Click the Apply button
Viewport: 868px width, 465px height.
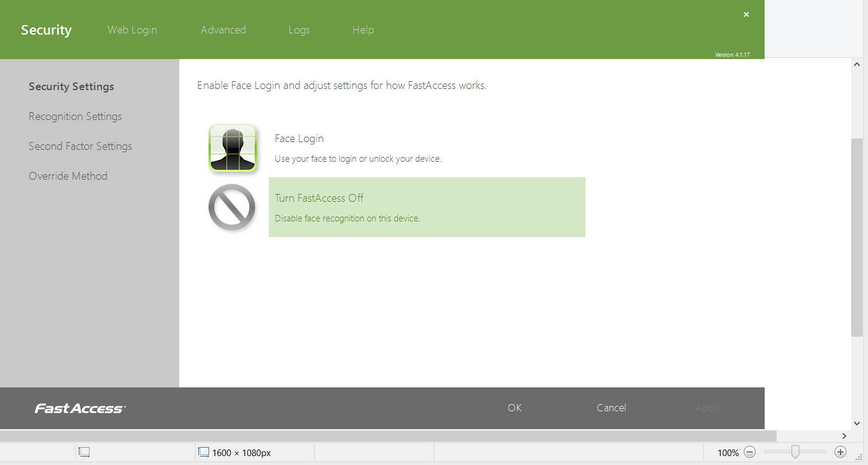(x=708, y=408)
